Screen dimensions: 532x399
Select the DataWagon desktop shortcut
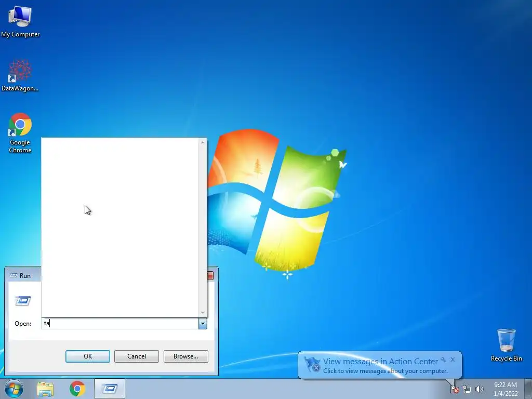tap(20, 75)
